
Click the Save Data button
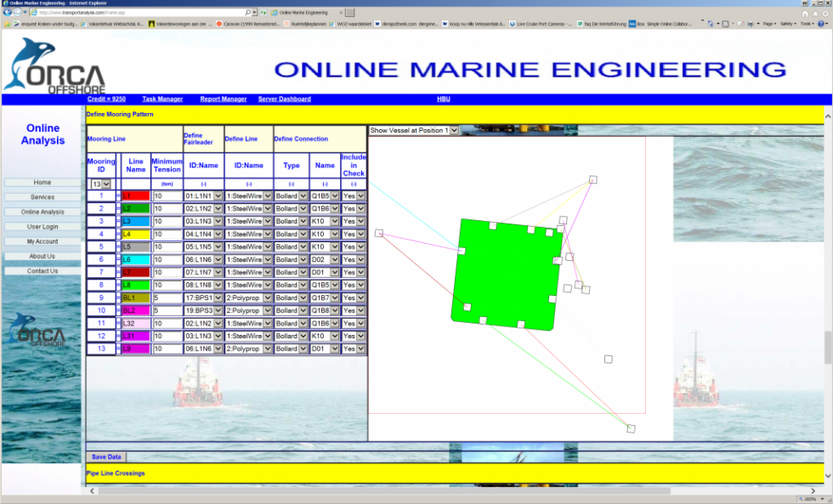105,456
